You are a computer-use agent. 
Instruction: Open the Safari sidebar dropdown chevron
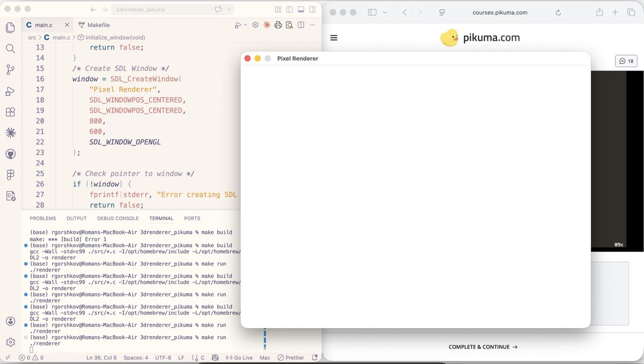click(x=385, y=12)
